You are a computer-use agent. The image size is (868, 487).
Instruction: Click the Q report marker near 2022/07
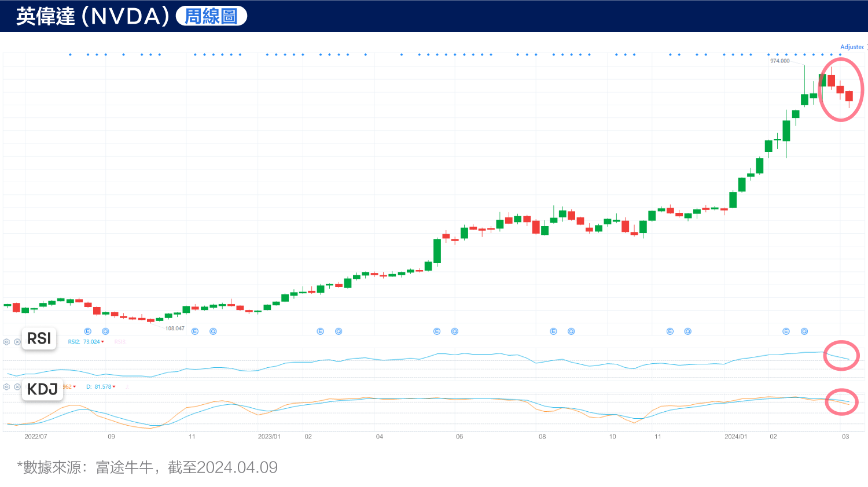pos(105,331)
